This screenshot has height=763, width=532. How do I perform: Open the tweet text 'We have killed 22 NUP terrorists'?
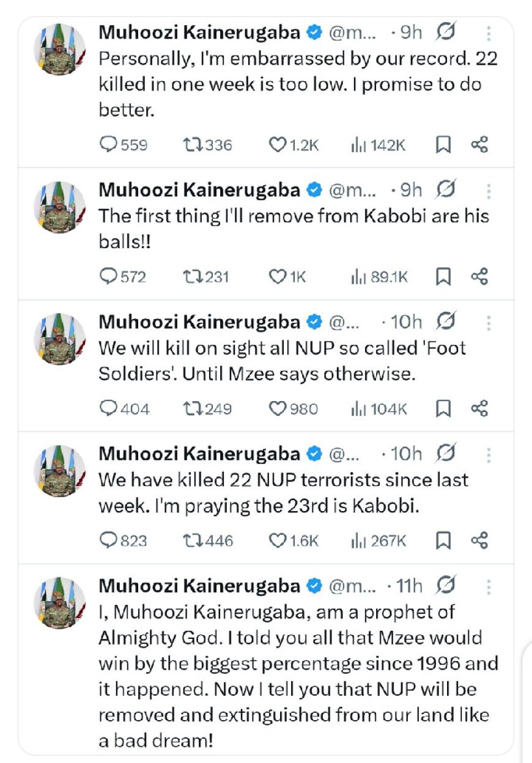tap(283, 493)
